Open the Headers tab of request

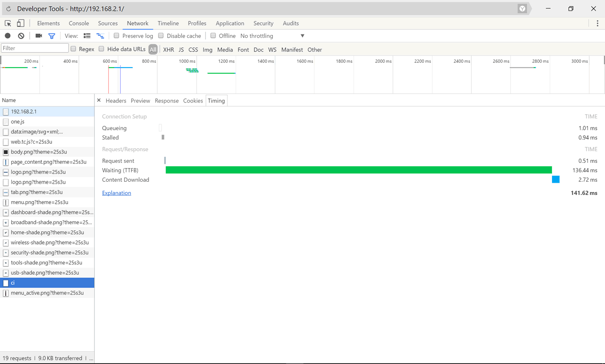point(116,101)
